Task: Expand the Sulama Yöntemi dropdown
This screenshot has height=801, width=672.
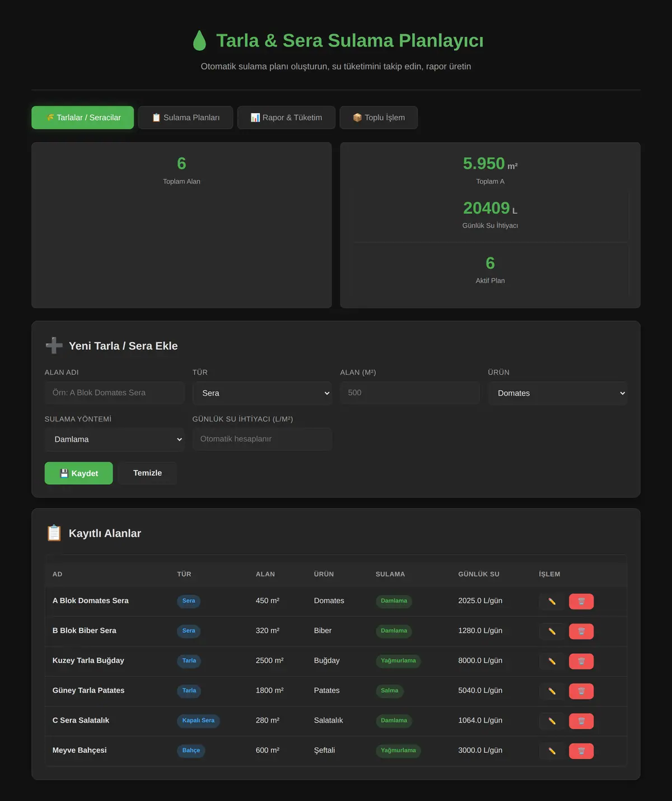Action: (x=115, y=439)
